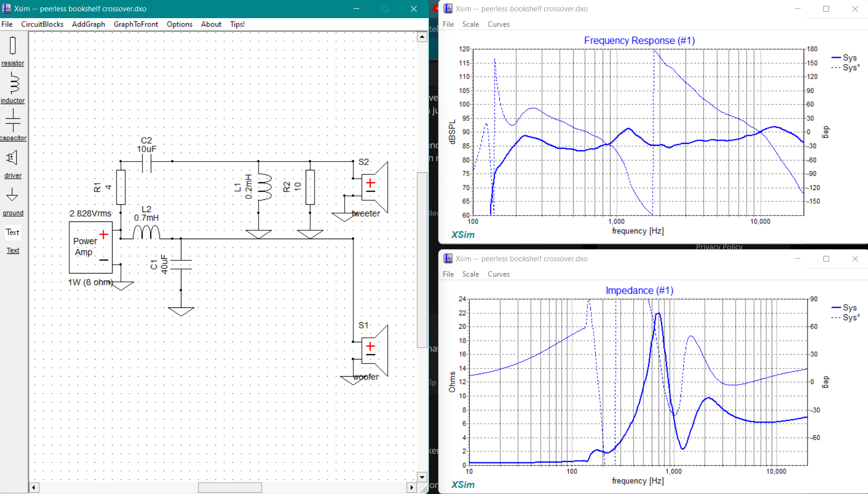Click the vertical scrollbar up arrow in schematic
This screenshot has width=868, height=494.
422,37
